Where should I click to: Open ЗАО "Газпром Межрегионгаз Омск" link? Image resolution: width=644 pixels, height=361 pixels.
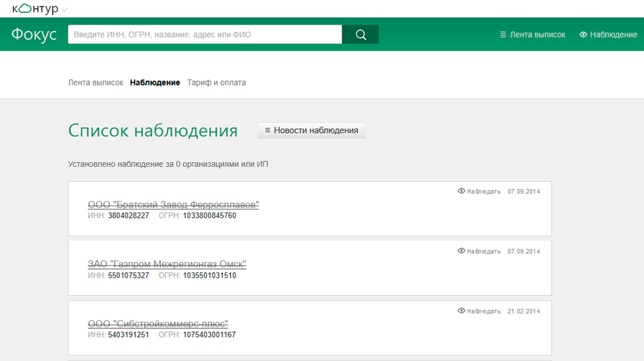[167, 264]
